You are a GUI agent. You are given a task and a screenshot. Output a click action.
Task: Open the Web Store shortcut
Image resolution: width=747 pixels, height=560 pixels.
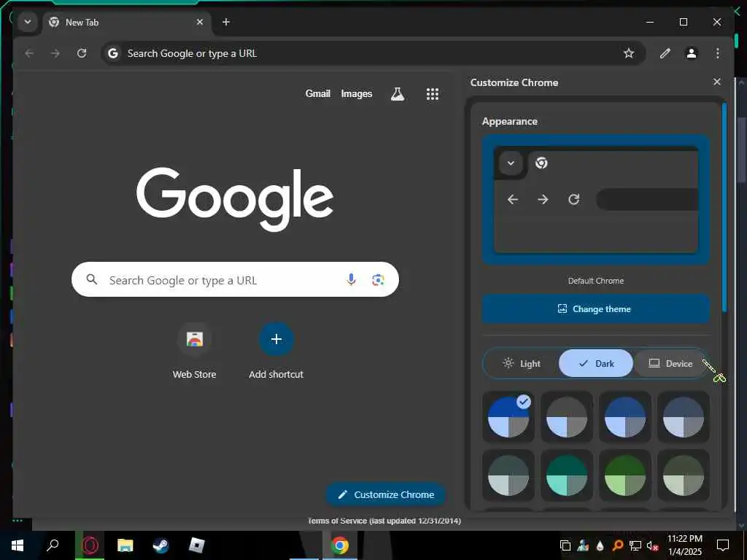pos(194,351)
